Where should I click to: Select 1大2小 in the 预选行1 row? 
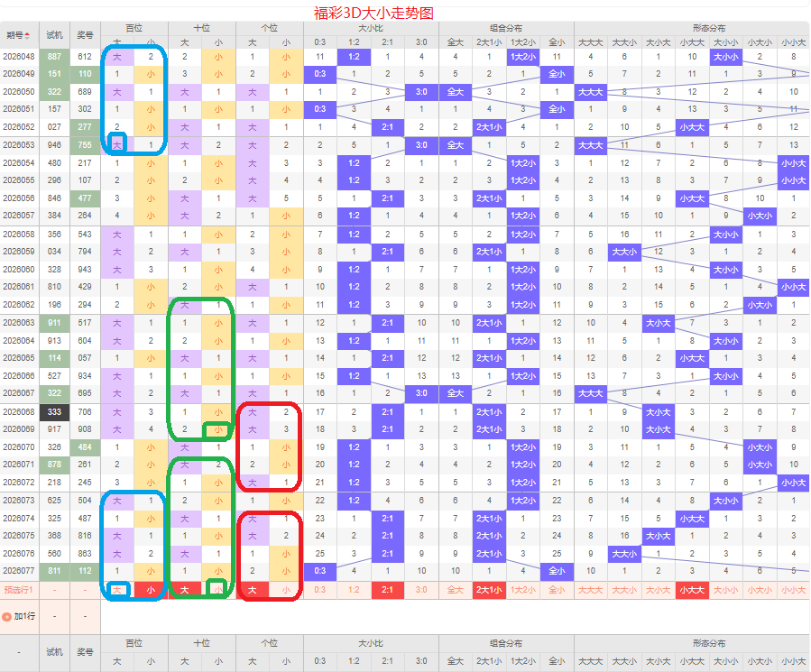click(523, 590)
